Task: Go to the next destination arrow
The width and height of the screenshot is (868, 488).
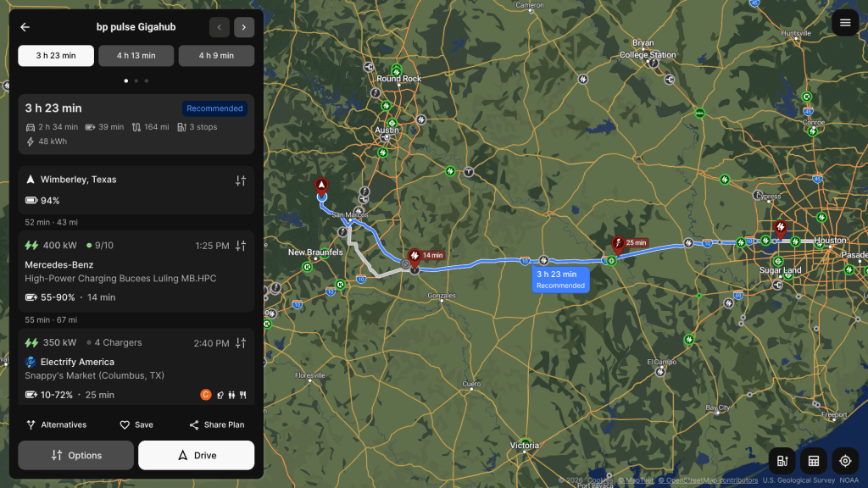Action: tap(244, 27)
